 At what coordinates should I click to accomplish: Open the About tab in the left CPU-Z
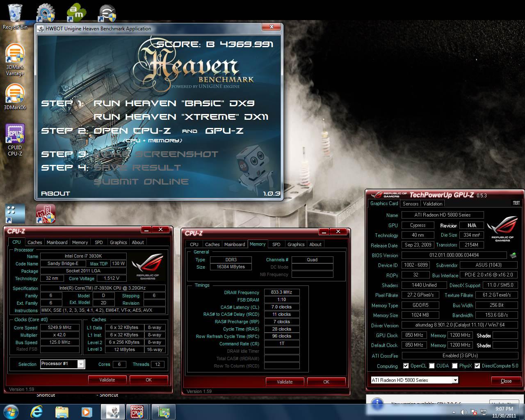138,242
